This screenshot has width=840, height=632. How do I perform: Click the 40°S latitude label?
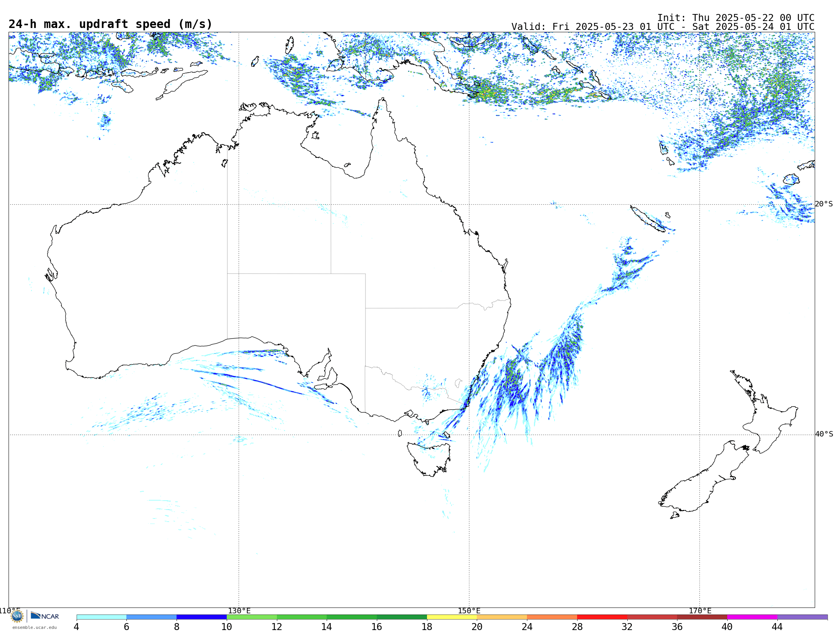[824, 434]
